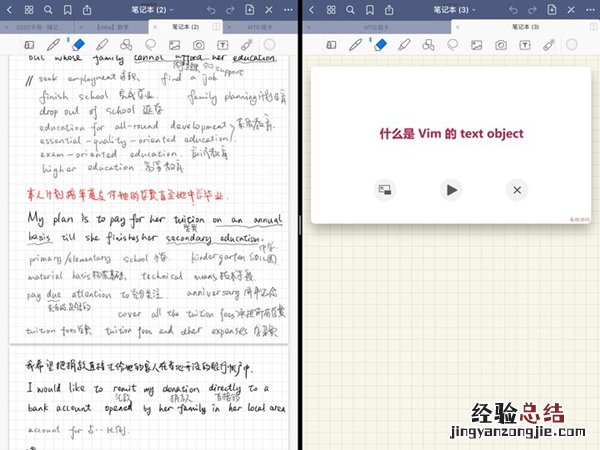Switch to 数学 tab in left window
The height and width of the screenshot is (450, 600).
coord(112,27)
